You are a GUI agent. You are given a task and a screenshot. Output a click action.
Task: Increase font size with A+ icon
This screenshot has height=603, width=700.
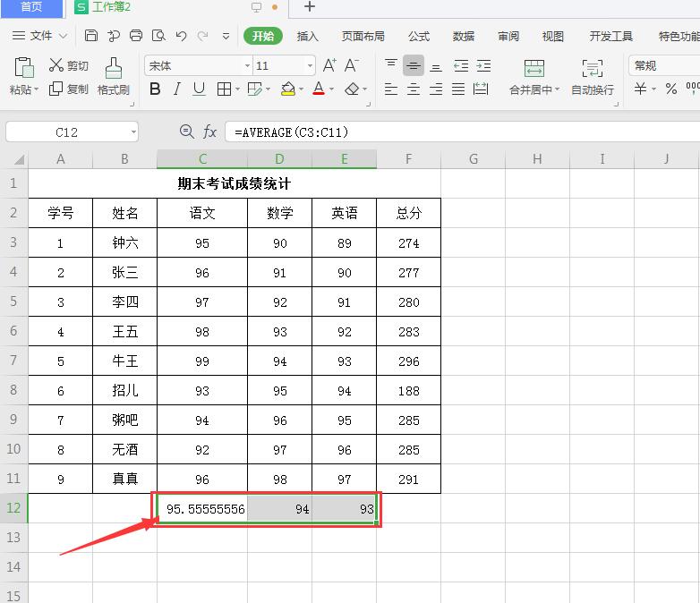click(329, 65)
